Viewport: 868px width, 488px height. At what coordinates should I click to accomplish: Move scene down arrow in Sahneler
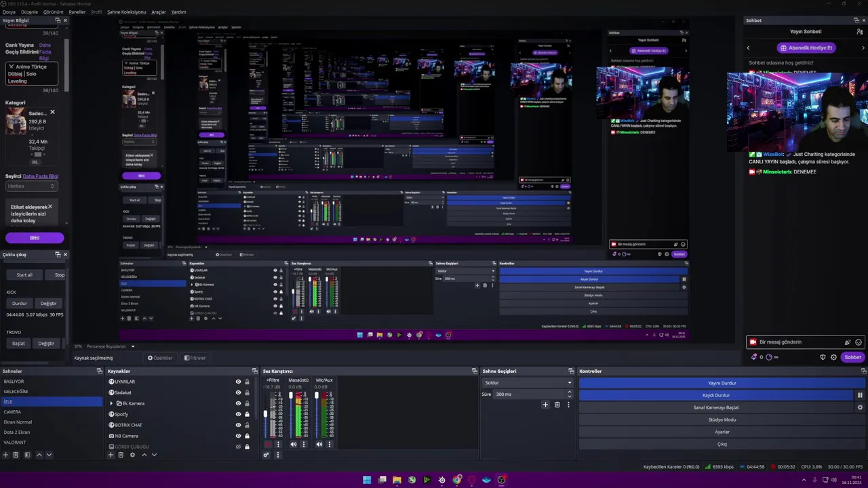click(49, 455)
